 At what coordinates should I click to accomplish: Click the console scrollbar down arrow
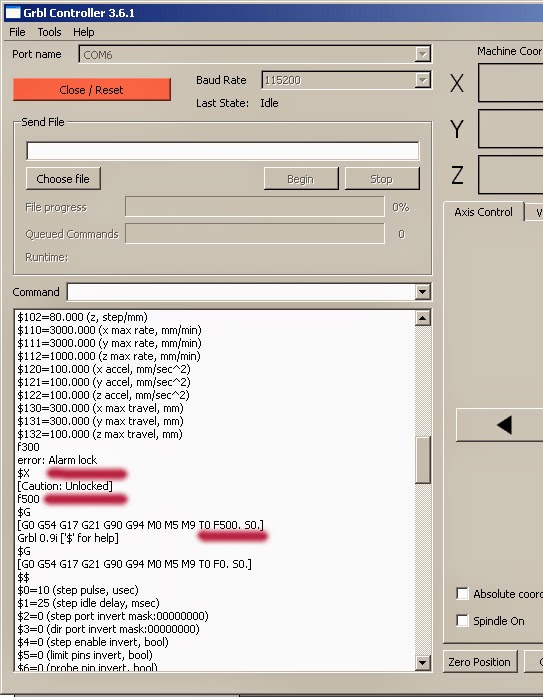[423, 663]
